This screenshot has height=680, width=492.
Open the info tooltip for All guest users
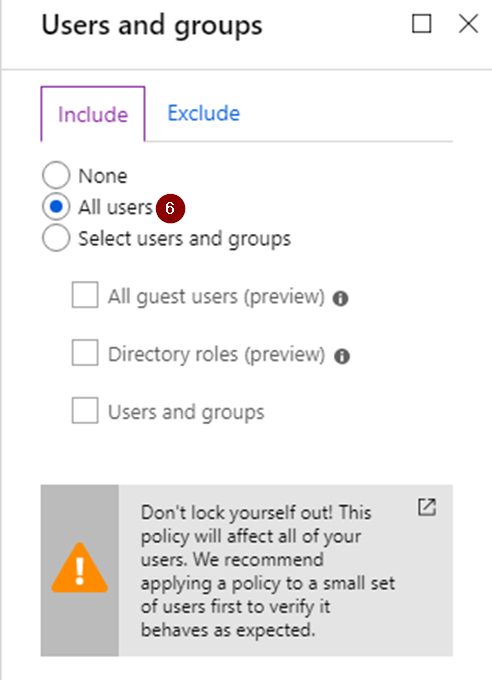pos(341,298)
